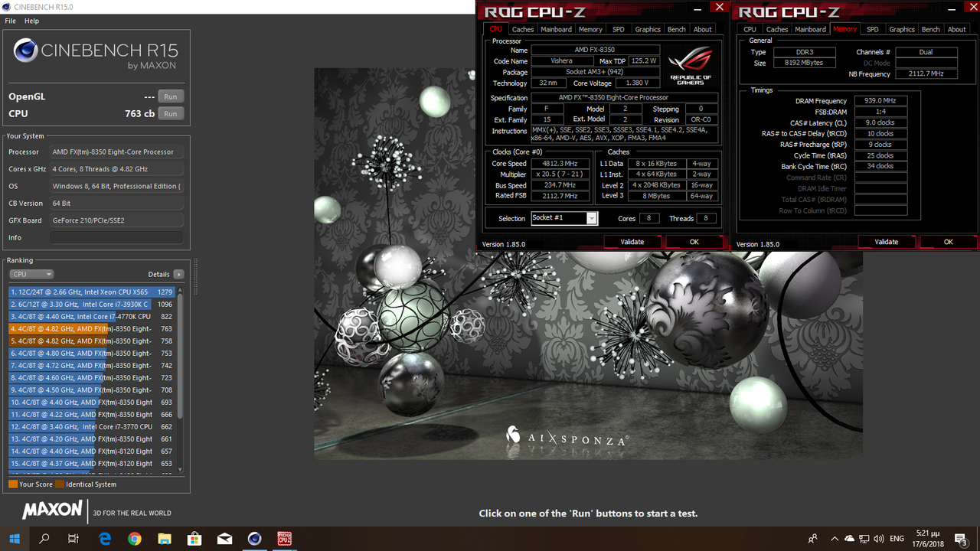
Task: Open the File menu in Cinebench
Action: 11,21
